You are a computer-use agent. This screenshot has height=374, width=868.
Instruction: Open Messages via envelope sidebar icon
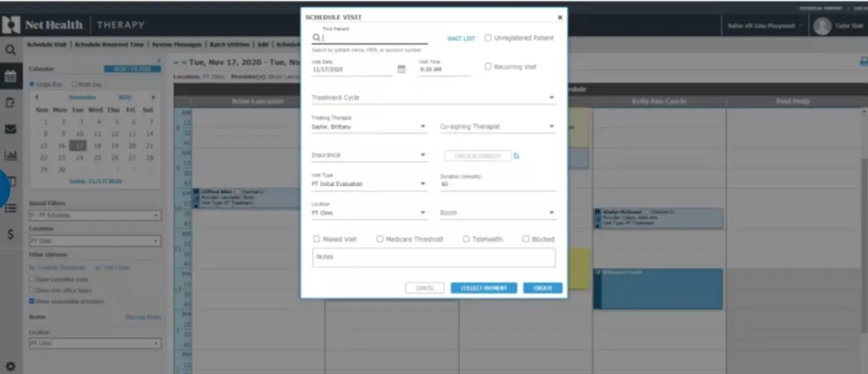click(11, 129)
